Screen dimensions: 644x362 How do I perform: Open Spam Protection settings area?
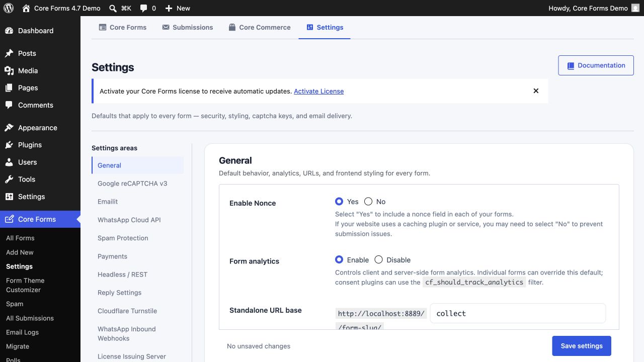tap(138, 238)
